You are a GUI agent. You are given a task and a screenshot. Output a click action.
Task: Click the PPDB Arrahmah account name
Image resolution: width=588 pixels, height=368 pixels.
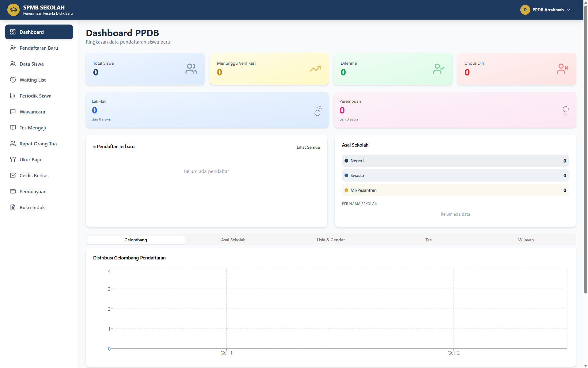(x=548, y=10)
